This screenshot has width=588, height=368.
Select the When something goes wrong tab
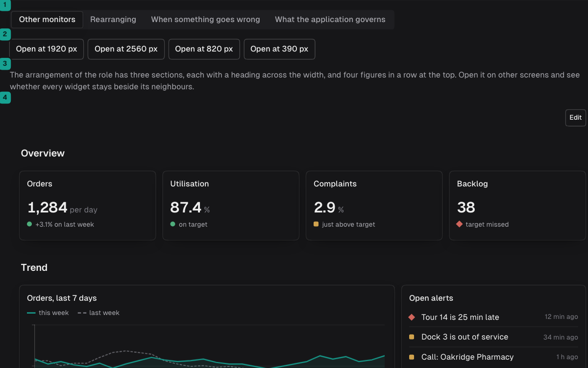click(x=206, y=20)
